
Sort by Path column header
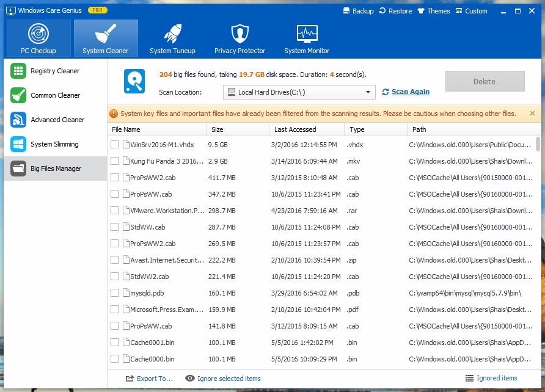point(474,129)
